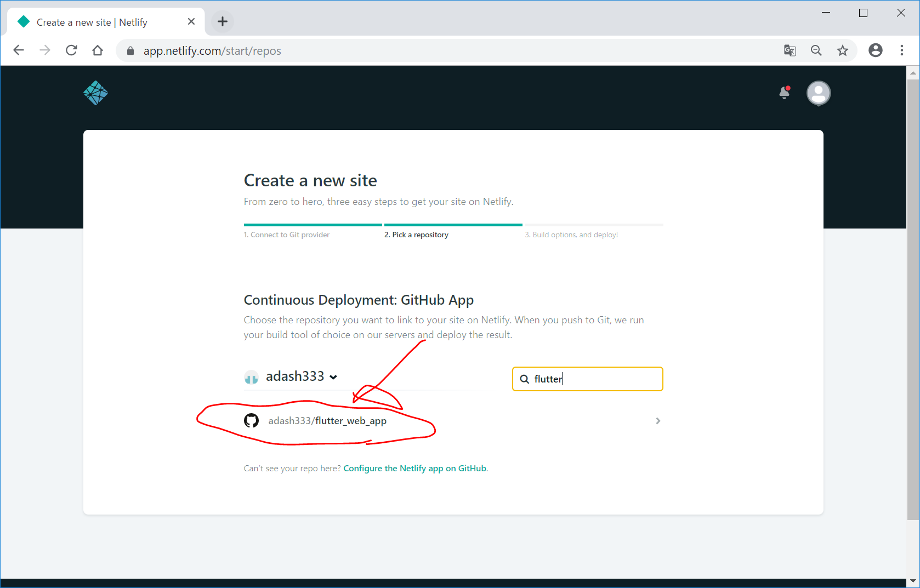Expand the adash333 account dropdown

coord(300,376)
